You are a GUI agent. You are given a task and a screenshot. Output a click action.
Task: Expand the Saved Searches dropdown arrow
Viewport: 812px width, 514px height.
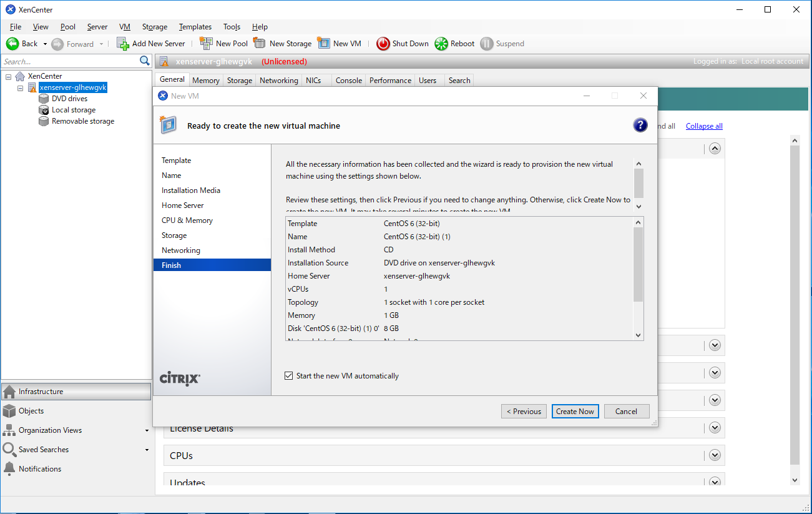147,450
